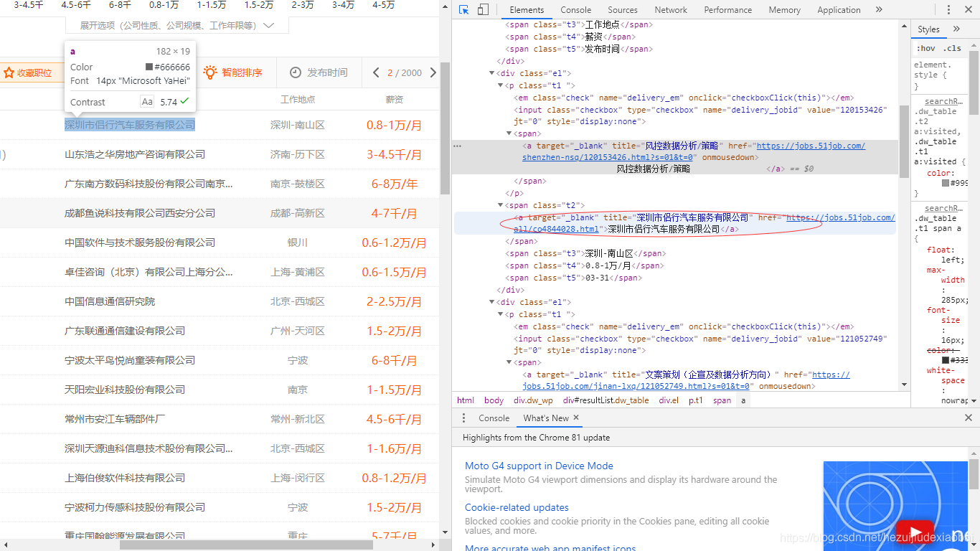Click the #999 color swatch in Styles
The image size is (980, 551).
point(946,183)
